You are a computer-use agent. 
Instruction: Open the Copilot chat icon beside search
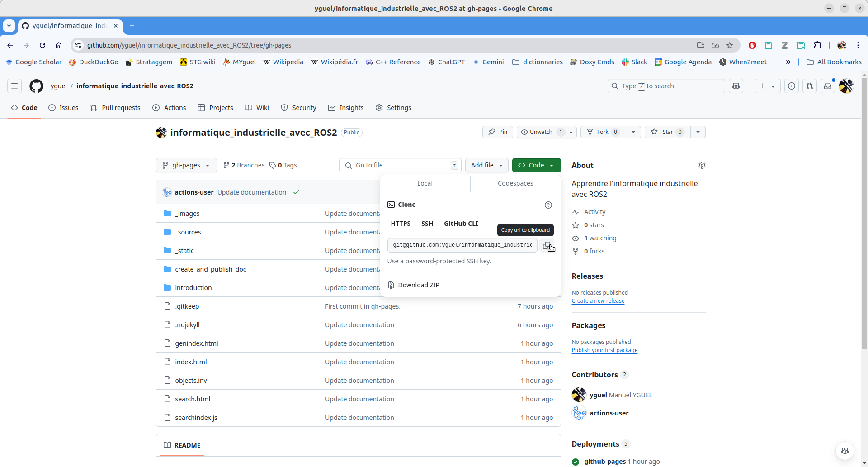[736, 86]
